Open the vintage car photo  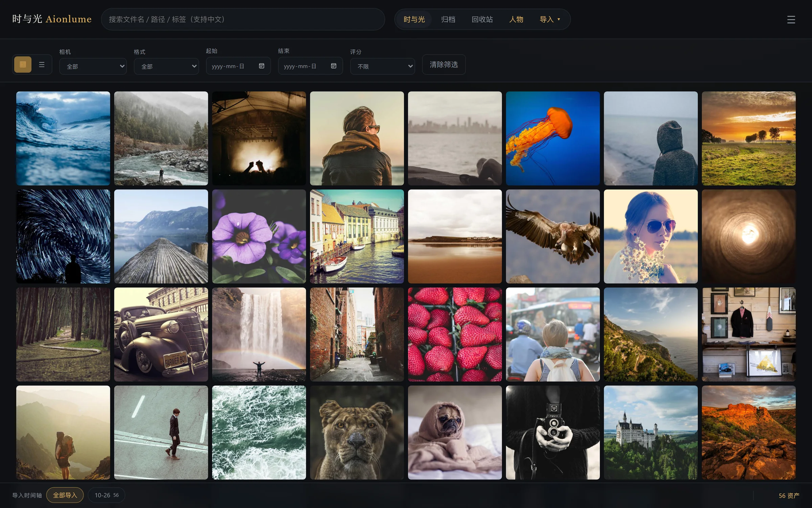pyautogui.click(x=161, y=334)
